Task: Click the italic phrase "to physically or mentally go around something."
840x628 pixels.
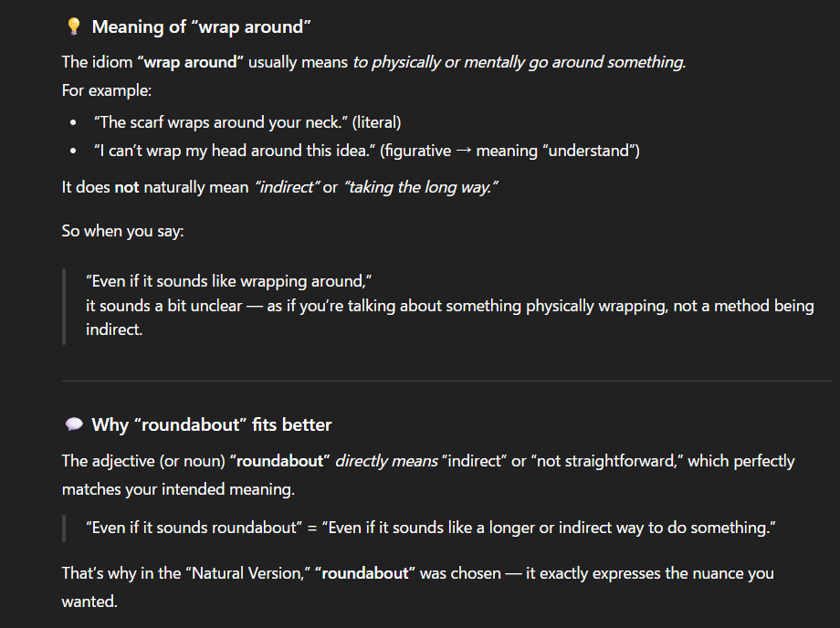Action: pyautogui.click(x=519, y=63)
